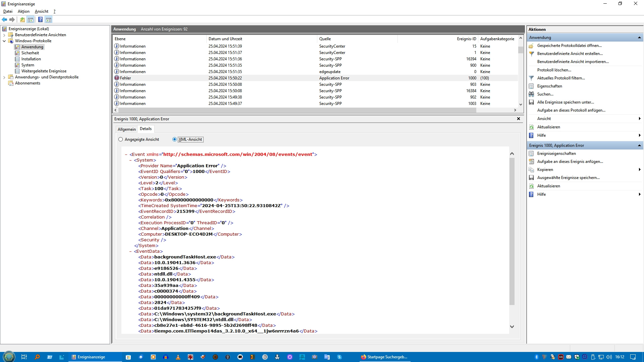Screen dimensions: 644x362
Task: Expand the Benutzerdefinierte Ansichten tree node
Action: click(x=4, y=35)
